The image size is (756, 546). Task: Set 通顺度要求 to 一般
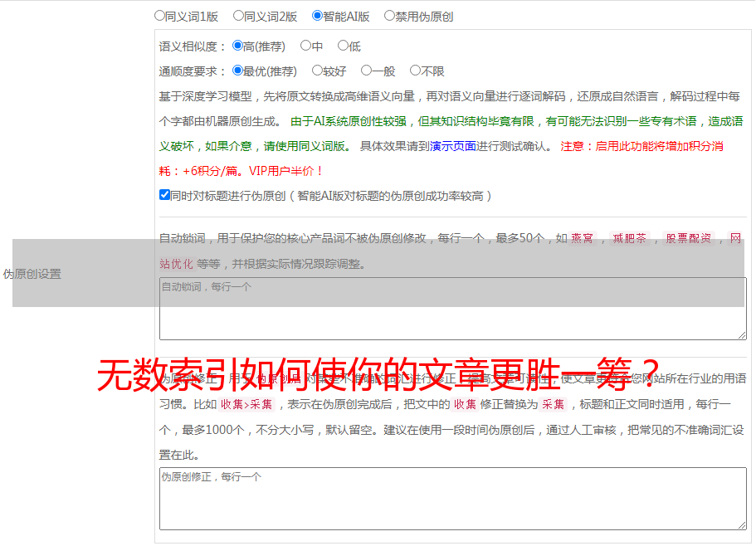367,71
